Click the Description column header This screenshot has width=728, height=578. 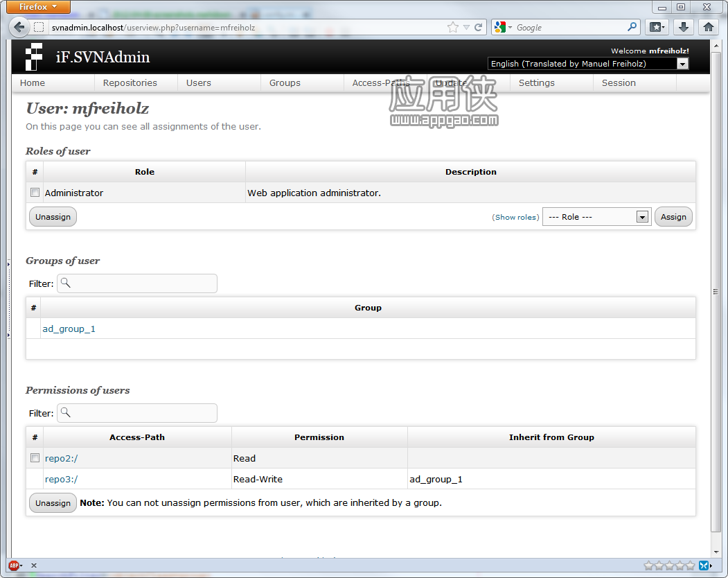tap(470, 172)
